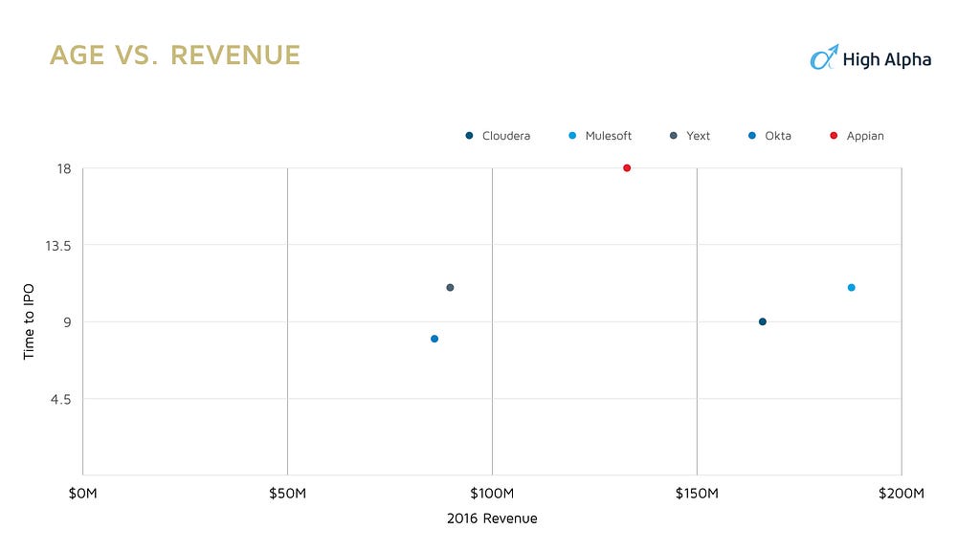Click the Mulesoft legend text
Viewport: 980px width, 551px height.
[x=608, y=136]
